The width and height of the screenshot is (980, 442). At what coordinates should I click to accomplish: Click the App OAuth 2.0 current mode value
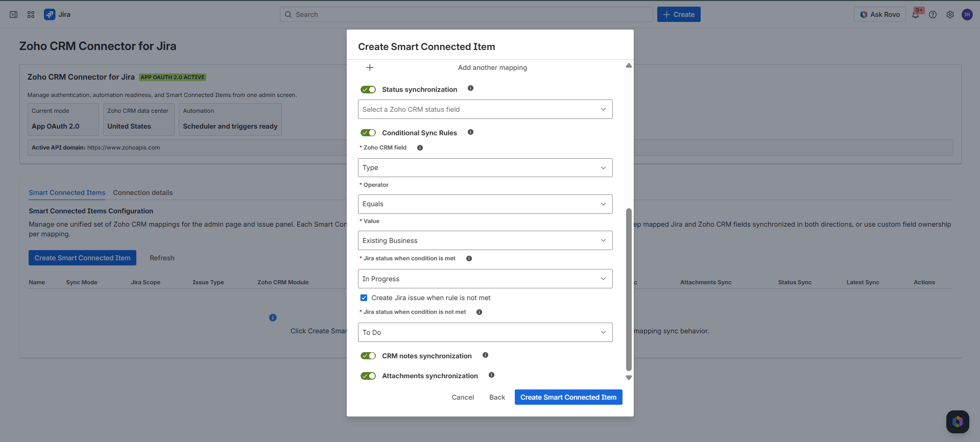tap(55, 126)
